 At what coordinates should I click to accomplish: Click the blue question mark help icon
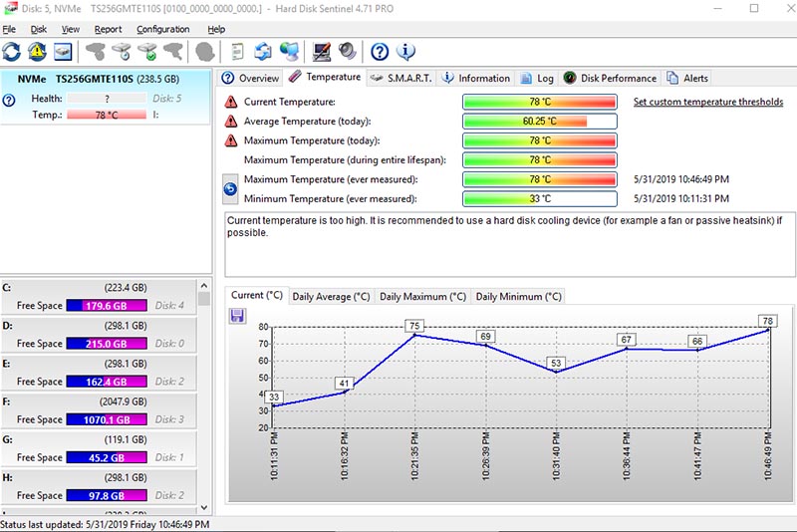[380, 52]
